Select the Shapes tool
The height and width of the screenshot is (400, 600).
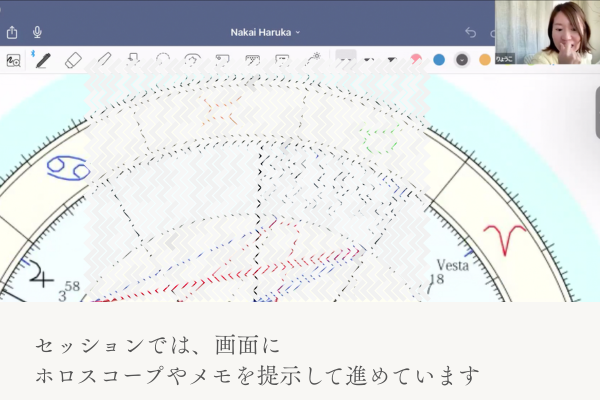coord(133,59)
